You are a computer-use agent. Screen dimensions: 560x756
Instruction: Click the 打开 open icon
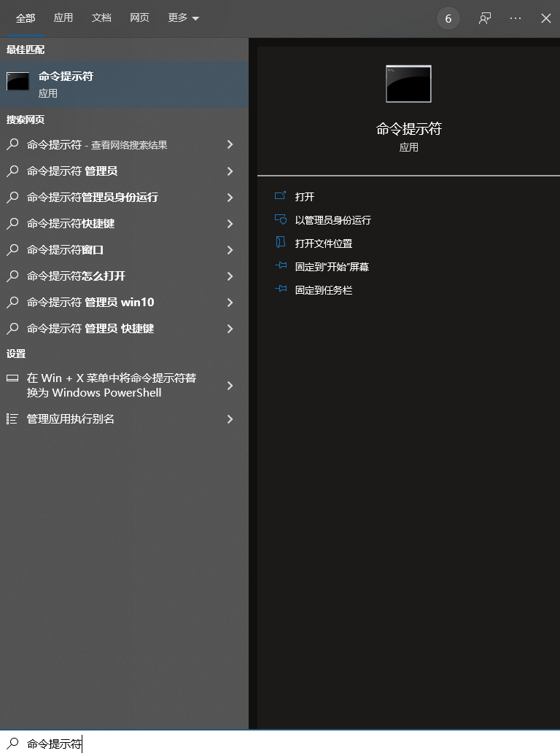point(280,196)
